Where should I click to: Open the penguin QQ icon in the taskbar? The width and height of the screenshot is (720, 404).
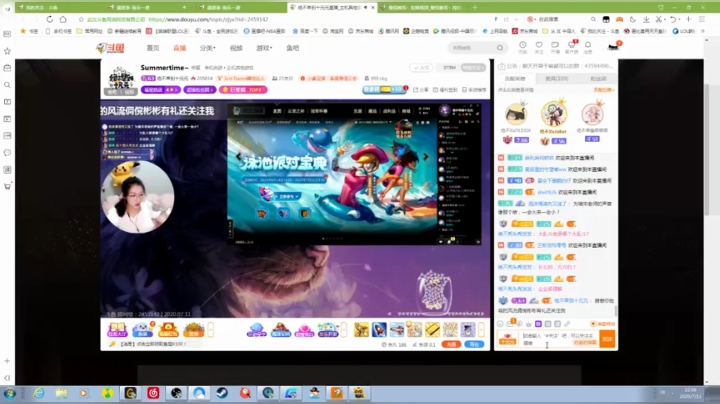coord(314,393)
